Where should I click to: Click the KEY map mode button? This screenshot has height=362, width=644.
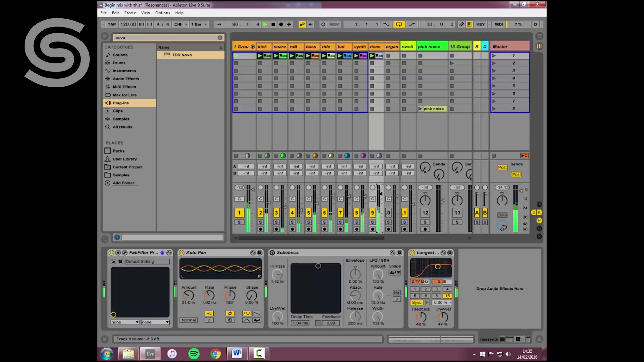point(480,24)
